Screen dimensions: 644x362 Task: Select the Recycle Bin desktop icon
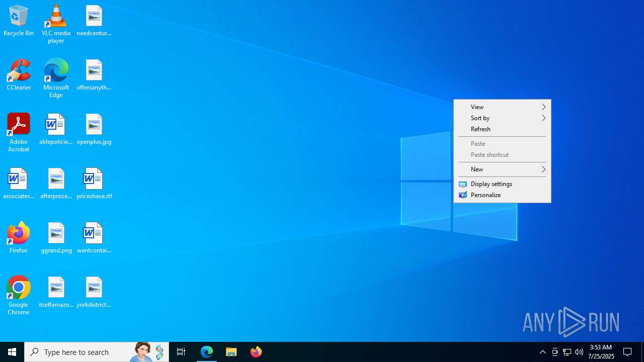(19, 21)
